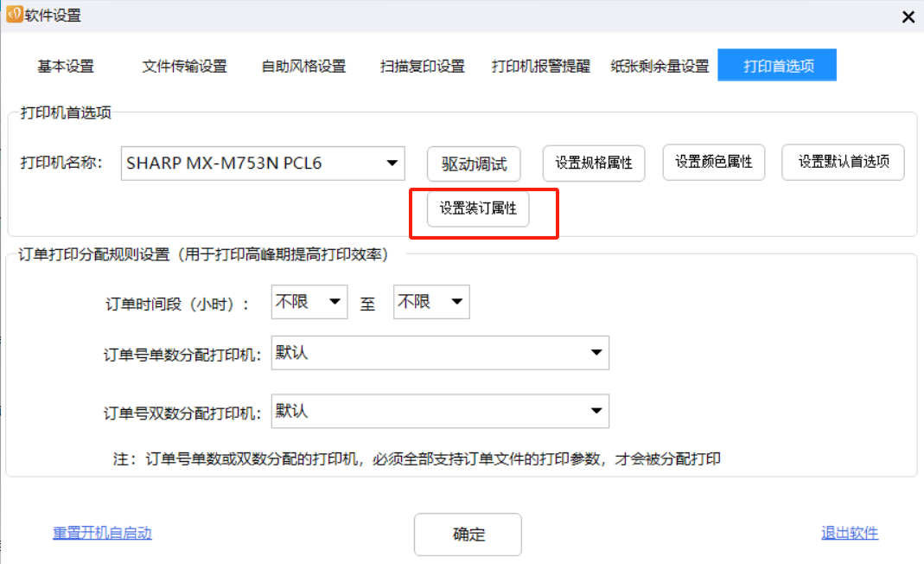Click the app logo icon in title bar

(x=13, y=15)
